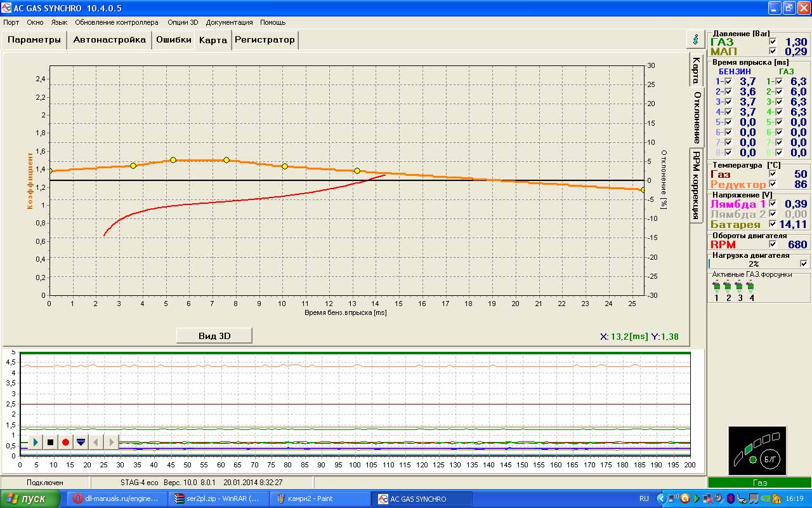Image resolution: width=812 pixels, height=508 pixels.
Task: Select the Карта top tab
Action: coord(213,39)
